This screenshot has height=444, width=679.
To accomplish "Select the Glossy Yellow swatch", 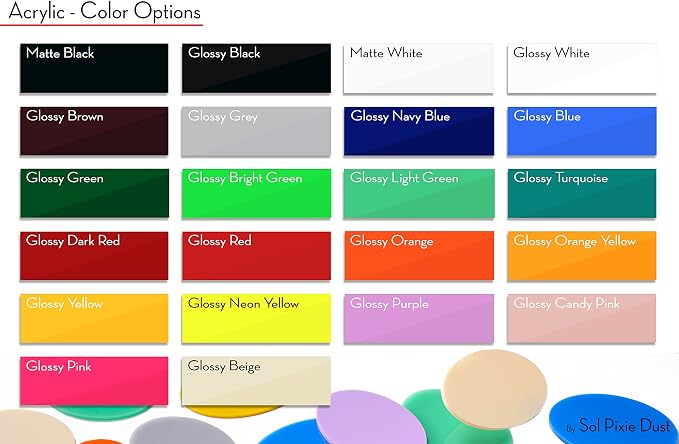I will 94,318.
